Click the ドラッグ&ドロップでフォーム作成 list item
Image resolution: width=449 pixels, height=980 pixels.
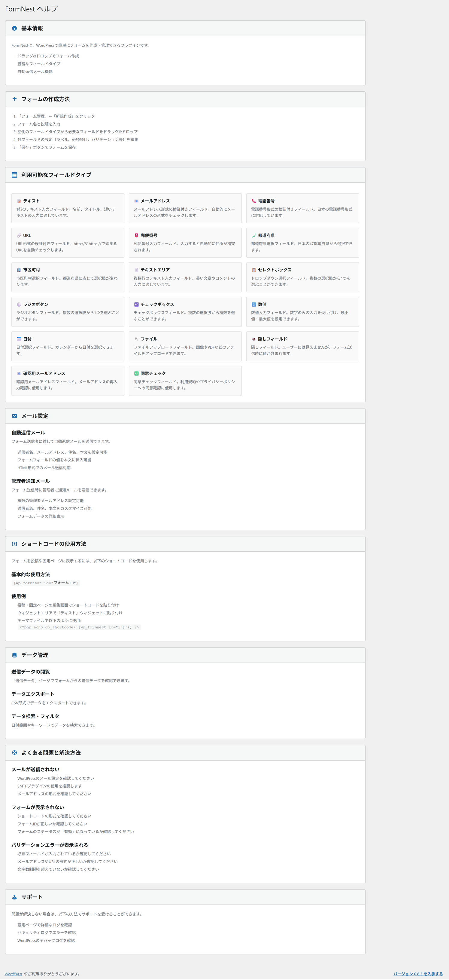[x=48, y=56]
